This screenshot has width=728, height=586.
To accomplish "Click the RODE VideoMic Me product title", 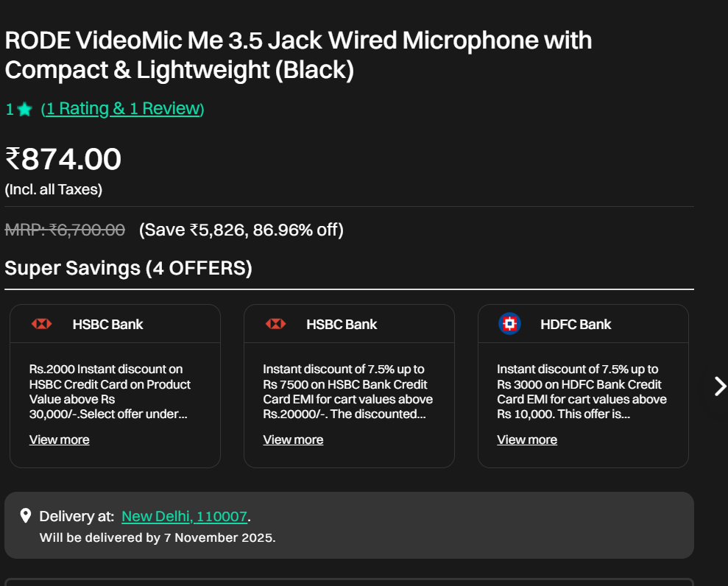I will click(298, 54).
